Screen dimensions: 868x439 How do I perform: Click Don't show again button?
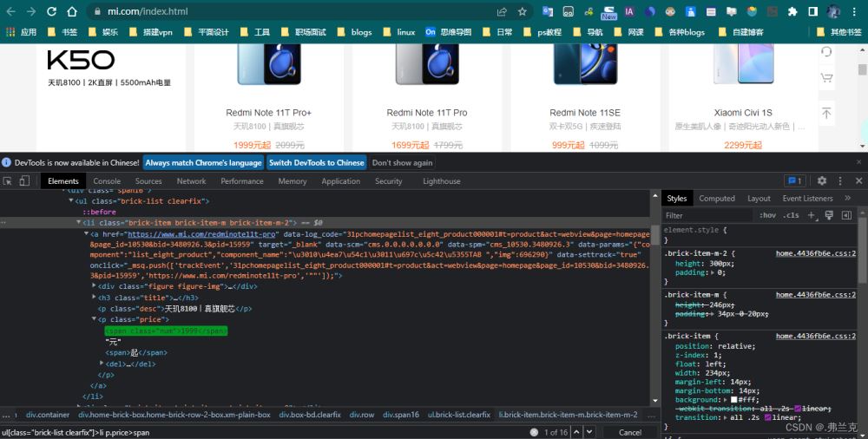click(403, 163)
